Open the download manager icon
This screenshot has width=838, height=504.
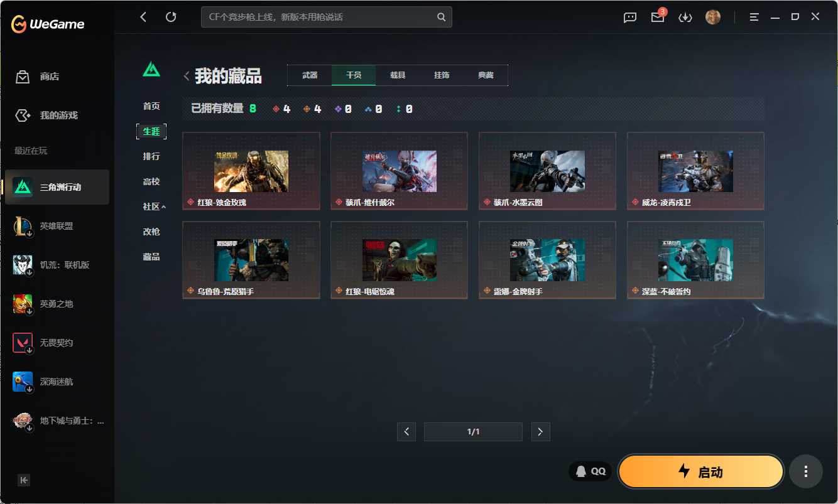(685, 18)
